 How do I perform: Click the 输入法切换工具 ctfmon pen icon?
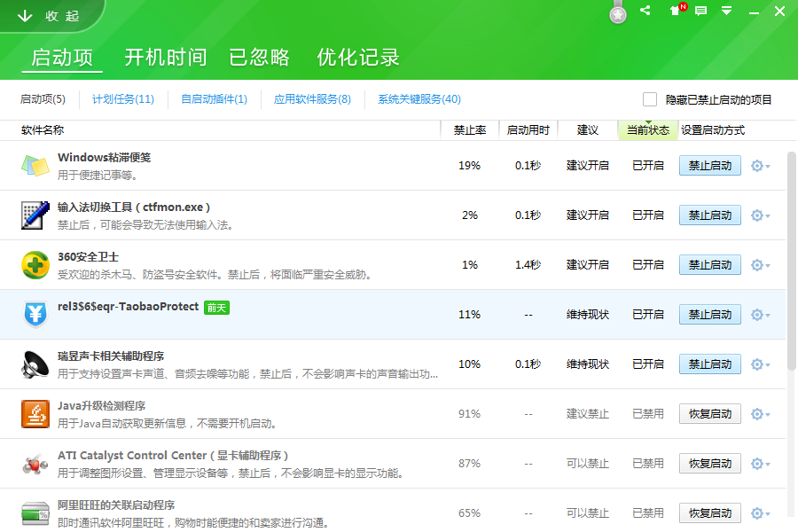35,215
